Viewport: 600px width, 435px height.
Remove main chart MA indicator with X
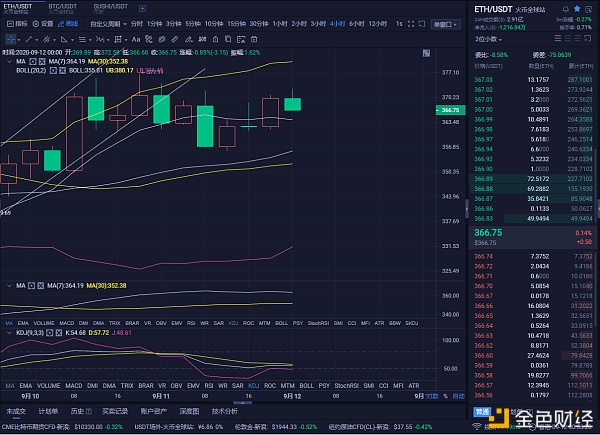point(42,62)
